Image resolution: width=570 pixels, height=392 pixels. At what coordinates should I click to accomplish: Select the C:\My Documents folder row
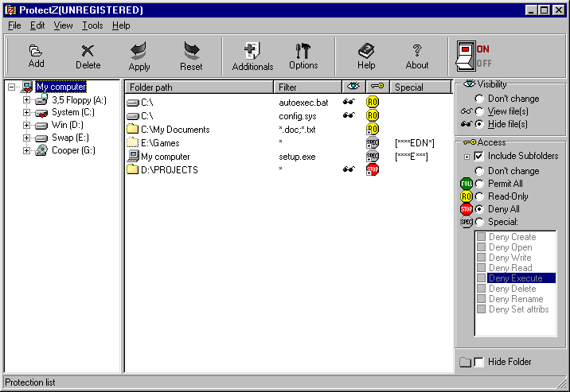pyautogui.click(x=289, y=130)
